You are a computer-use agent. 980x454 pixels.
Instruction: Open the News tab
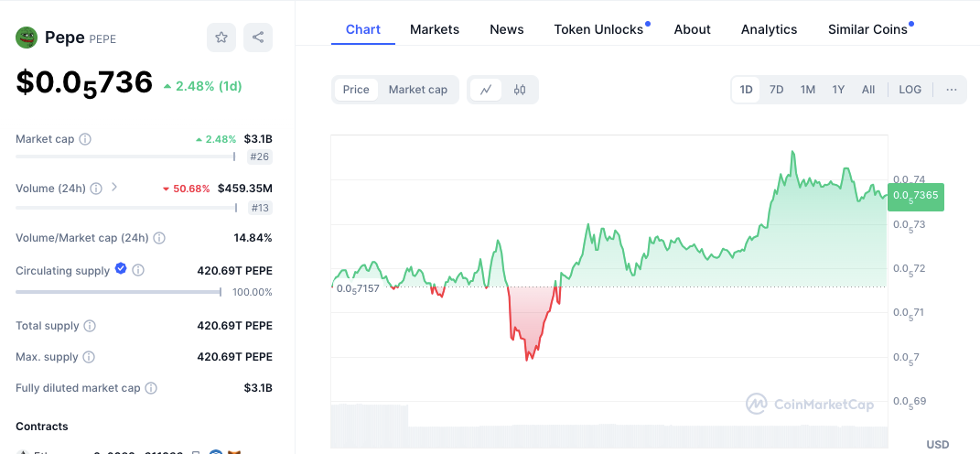coord(507,29)
